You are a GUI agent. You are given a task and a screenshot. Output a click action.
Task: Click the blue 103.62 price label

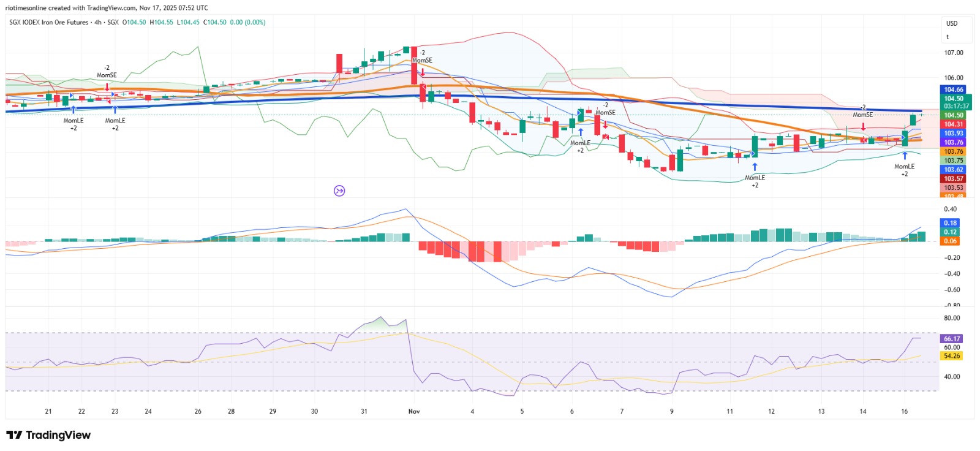tap(953, 170)
